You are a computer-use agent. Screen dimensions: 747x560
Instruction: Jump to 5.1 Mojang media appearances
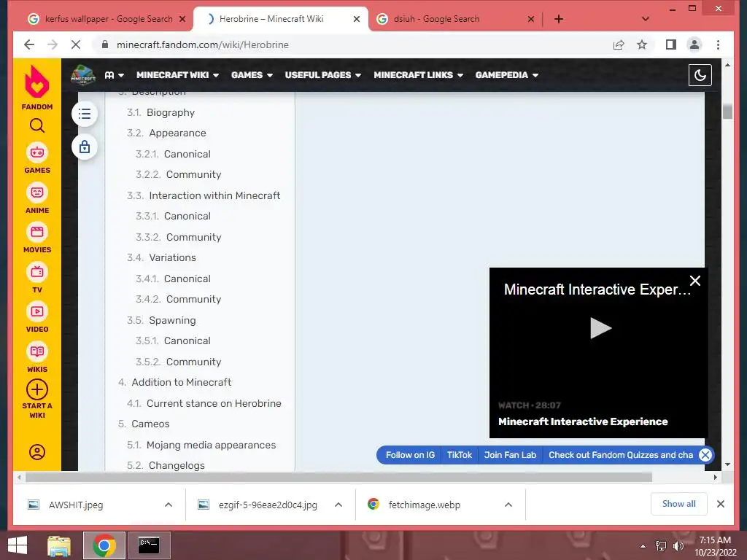[x=201, y=445]
